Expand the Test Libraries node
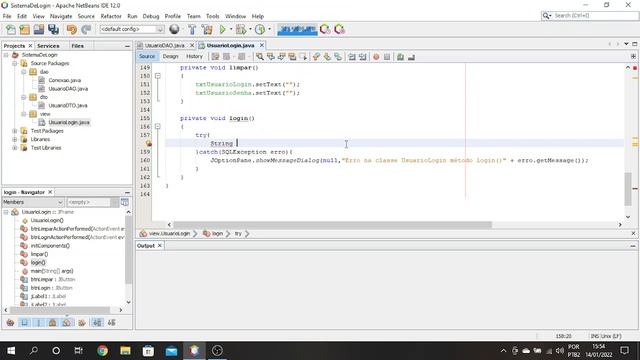 [x=15, y=148]
